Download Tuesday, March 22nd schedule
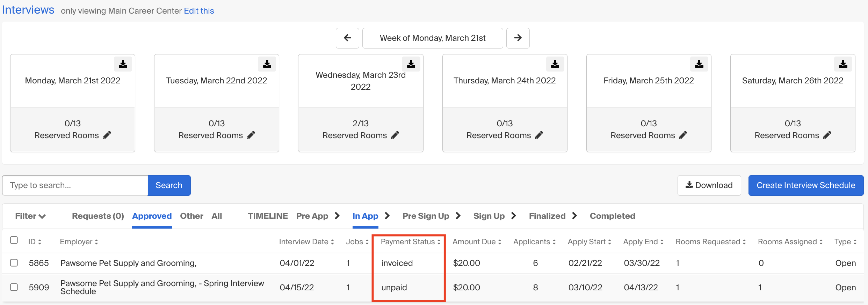868x305 pixels. (x=267, y=64)
